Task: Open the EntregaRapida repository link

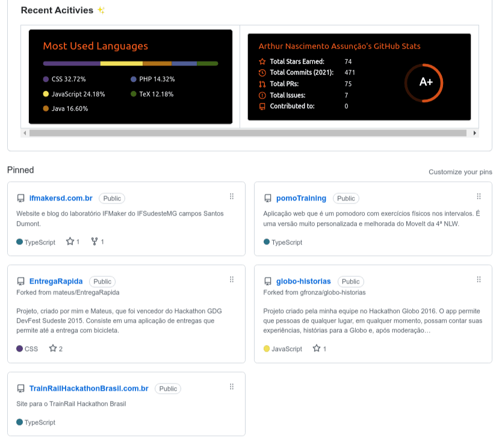Action: pyautogui.click(x=56, y=281)
